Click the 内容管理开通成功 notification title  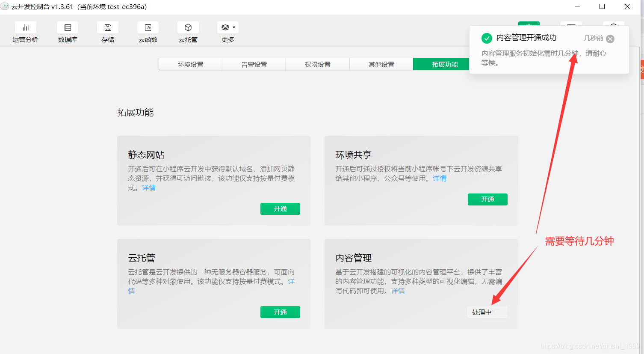click(x=526, y=38)
